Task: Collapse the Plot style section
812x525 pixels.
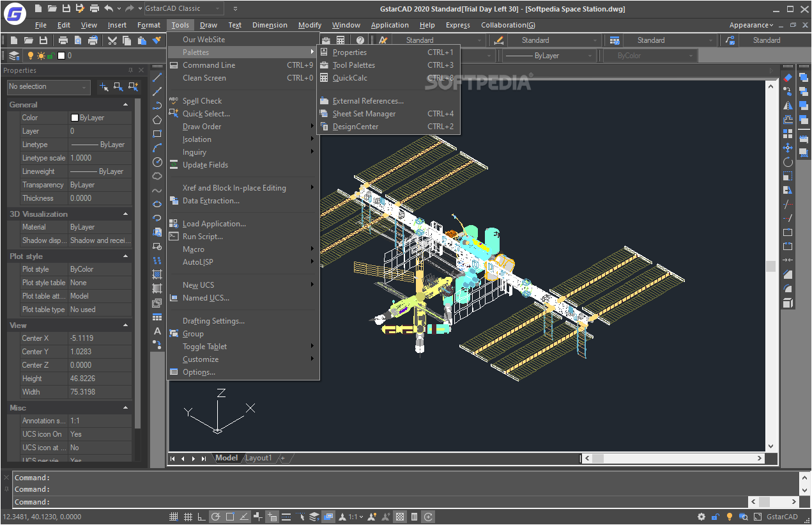Action: click(x=126, y=256)
